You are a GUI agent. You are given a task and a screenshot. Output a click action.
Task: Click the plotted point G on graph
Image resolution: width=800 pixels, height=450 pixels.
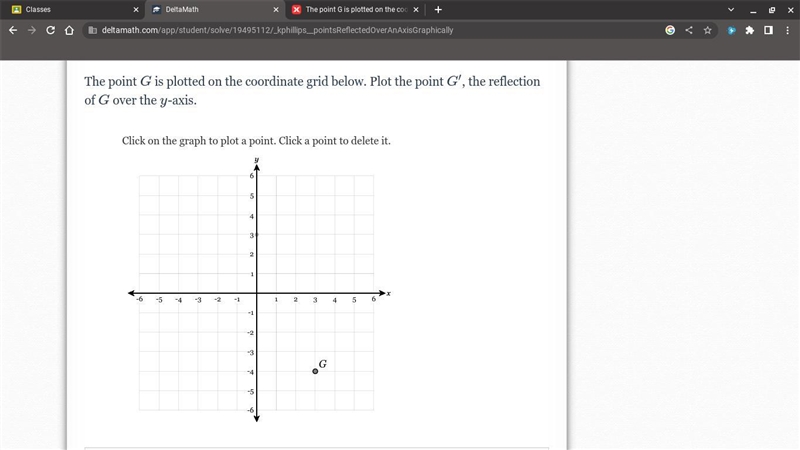pyautogui.click(x=315, y=371)
